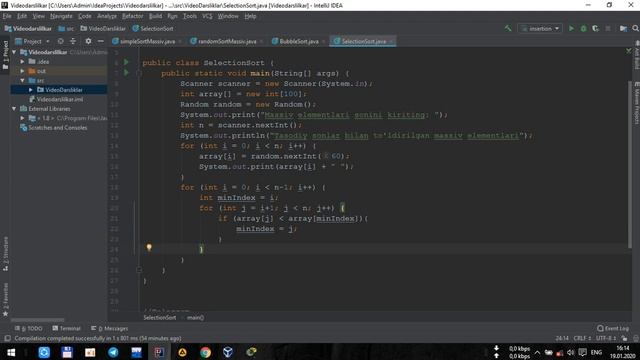Toggle the Maven Projects side panel
Screen dimensions: 640x360
tap(636, 103)
